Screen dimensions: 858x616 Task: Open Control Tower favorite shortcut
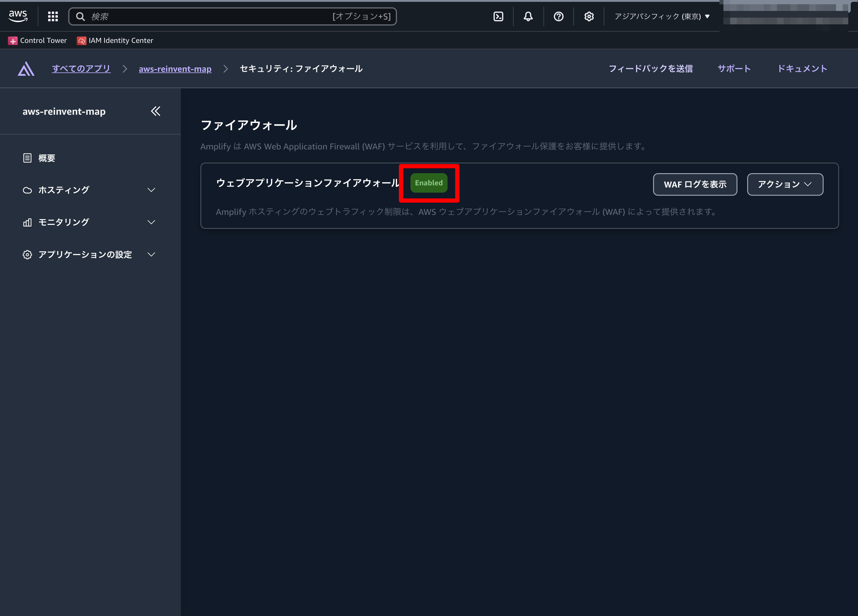(38, 40)
